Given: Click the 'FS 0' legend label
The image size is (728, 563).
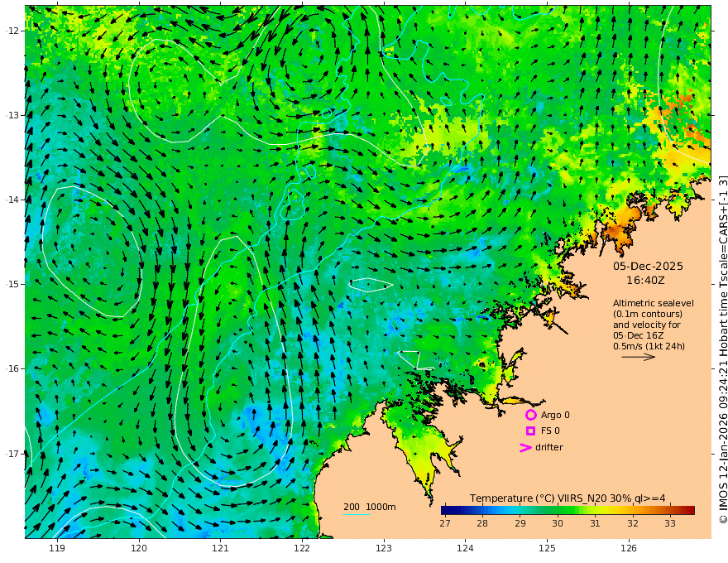Looking at the screenshot, I should tap(550, 431).
